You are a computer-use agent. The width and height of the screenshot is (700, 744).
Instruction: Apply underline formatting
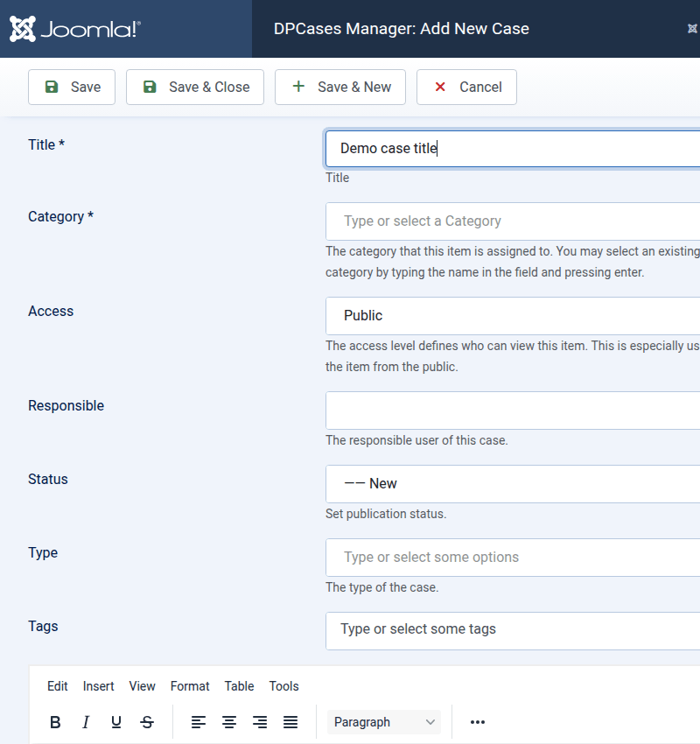(116, 722)
